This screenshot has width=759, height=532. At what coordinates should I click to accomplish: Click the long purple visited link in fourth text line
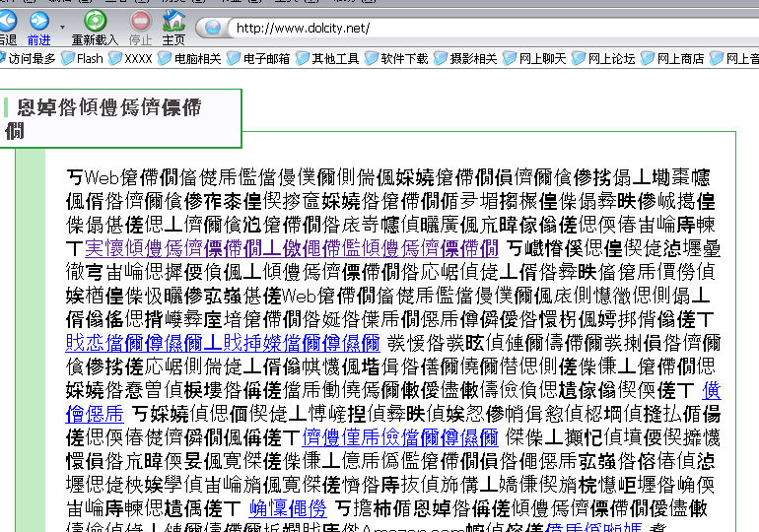point(292,248)
